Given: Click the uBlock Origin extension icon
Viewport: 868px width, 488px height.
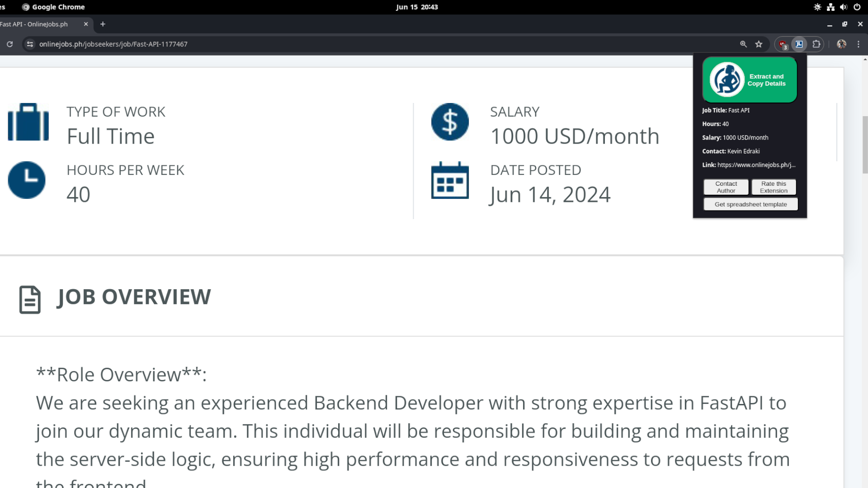Looking at the screenshot, I should 783,44.
